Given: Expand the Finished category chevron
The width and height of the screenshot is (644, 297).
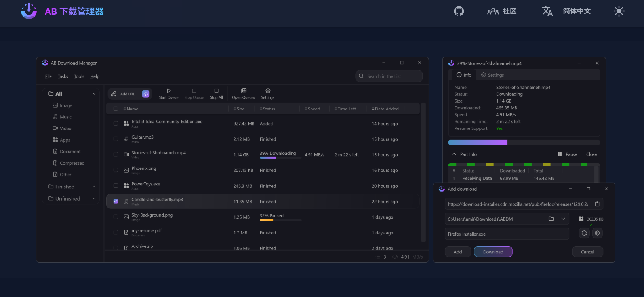Looking at the screenshot, I should (94, 187).
